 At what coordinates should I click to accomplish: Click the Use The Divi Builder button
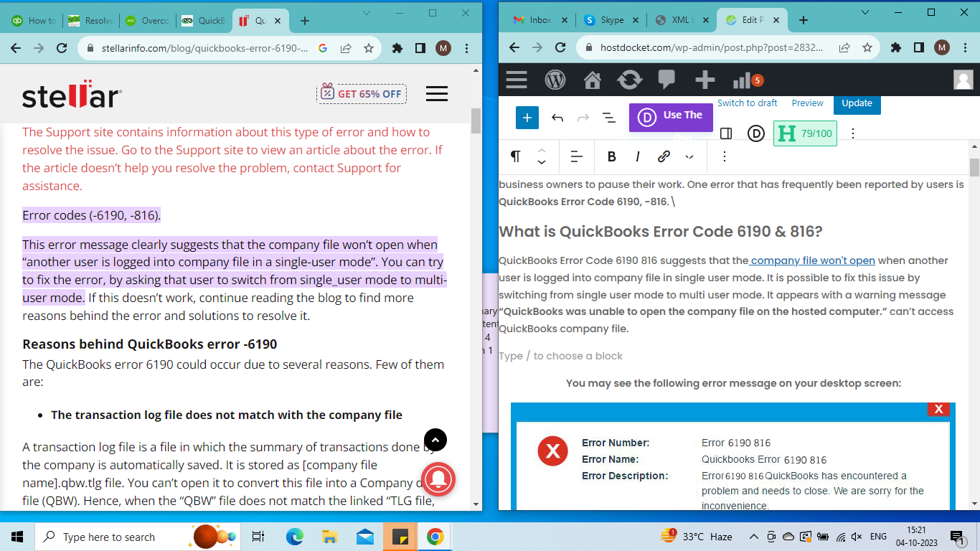click(671, 117)
